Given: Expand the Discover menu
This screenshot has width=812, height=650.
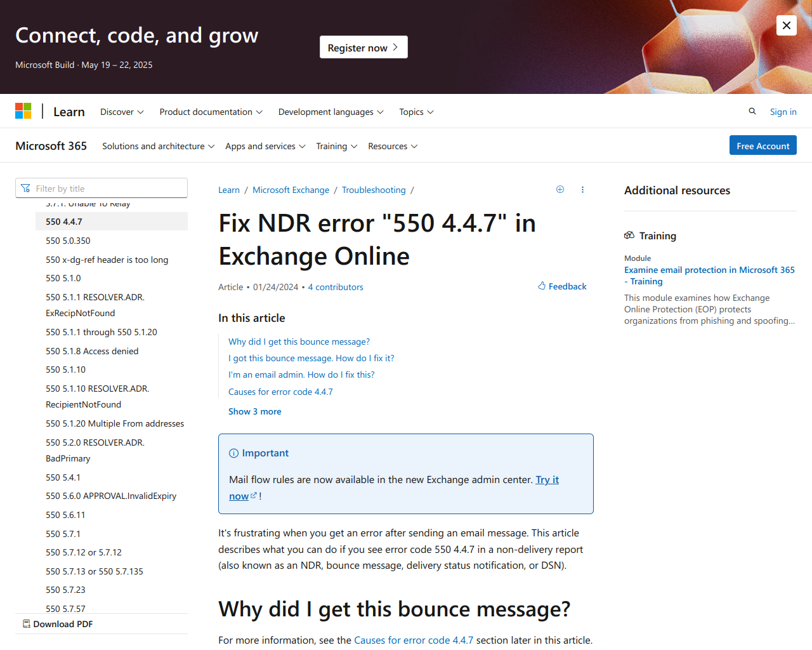Looking at the screenshot, I should pyautogui.click(x=122, y=112).
